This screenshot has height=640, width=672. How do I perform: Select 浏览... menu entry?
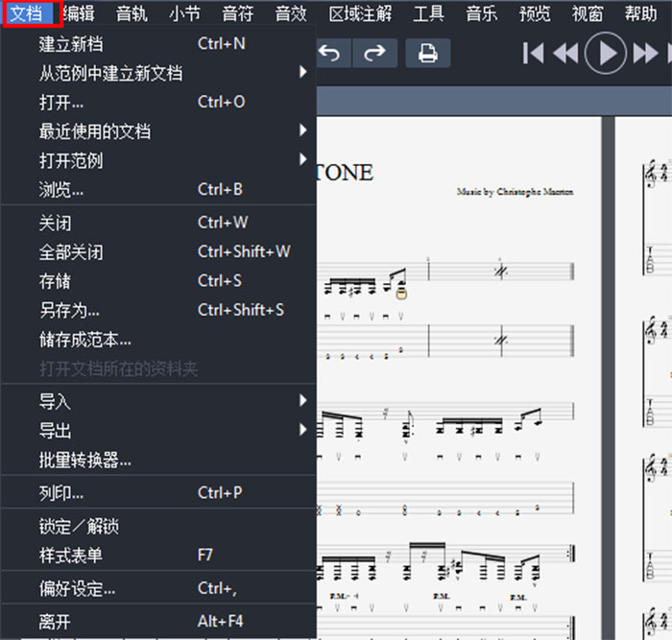pos(158,189)
